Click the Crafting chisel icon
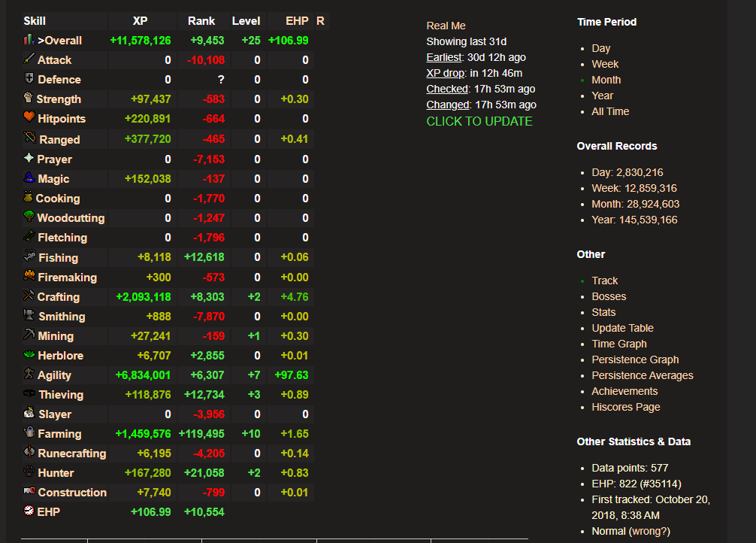This screenshot has height=543, width=756. tap(29, 295)
